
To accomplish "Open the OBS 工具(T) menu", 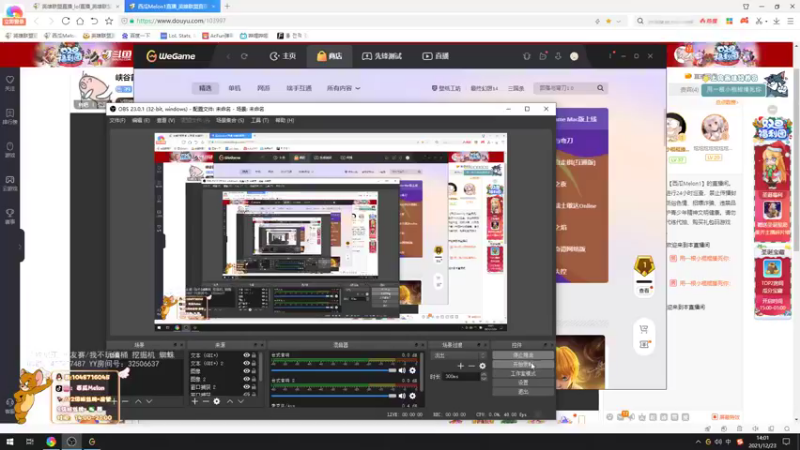I will [x=259, y=120].
